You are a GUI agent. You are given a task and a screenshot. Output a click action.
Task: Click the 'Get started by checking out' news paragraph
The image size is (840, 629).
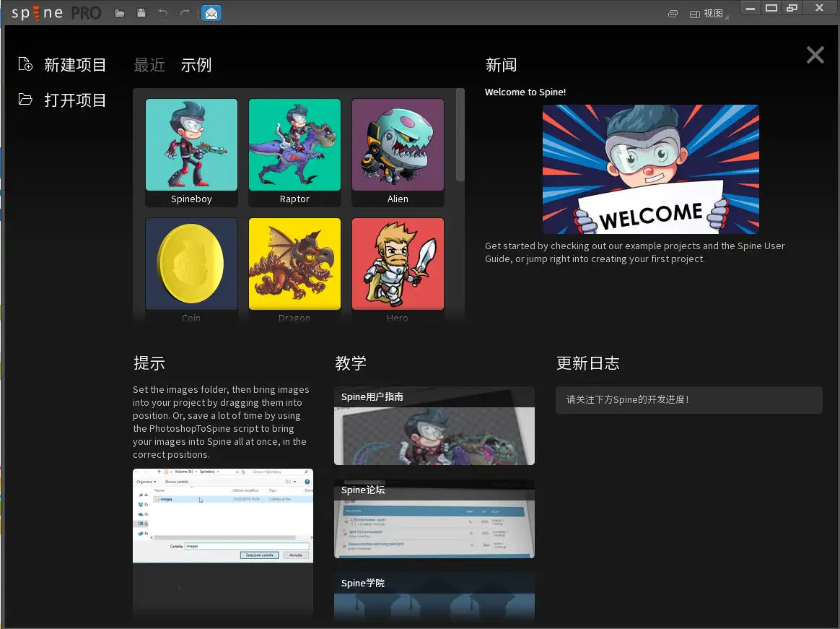tap(635, 253)
